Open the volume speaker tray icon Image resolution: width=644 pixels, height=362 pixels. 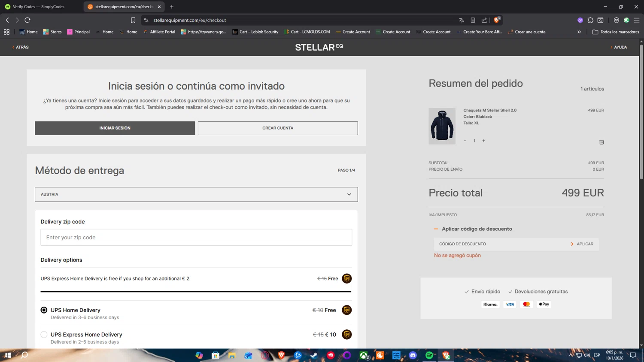click(x=587, y=355)
